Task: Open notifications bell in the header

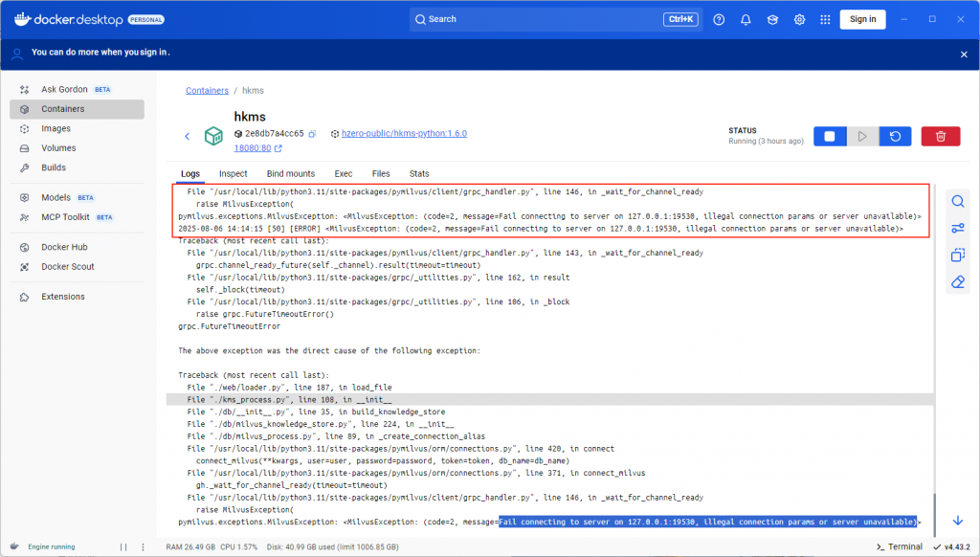Action: point(746,19)
